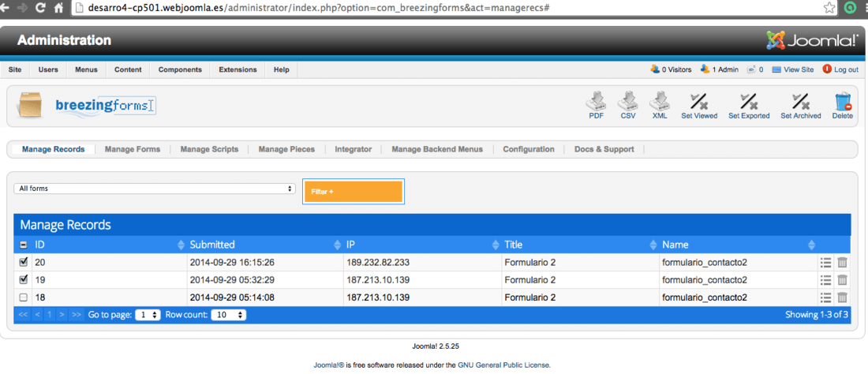The image size is (868, 374).
Task: Trash record 20 row icon
Action: pos(842,263)
